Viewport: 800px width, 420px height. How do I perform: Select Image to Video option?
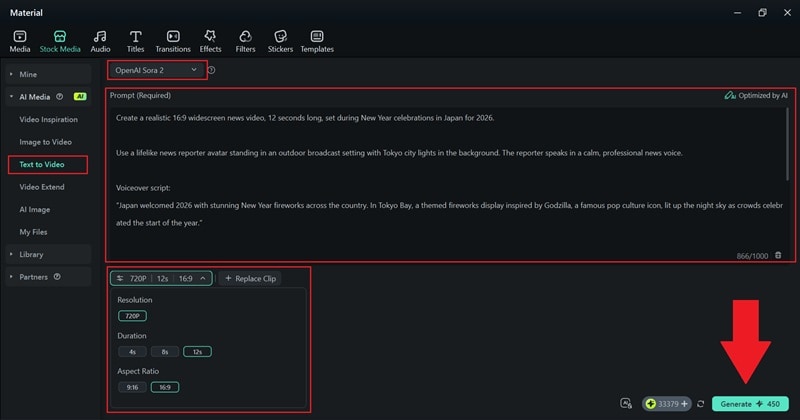tap(45, 142)
